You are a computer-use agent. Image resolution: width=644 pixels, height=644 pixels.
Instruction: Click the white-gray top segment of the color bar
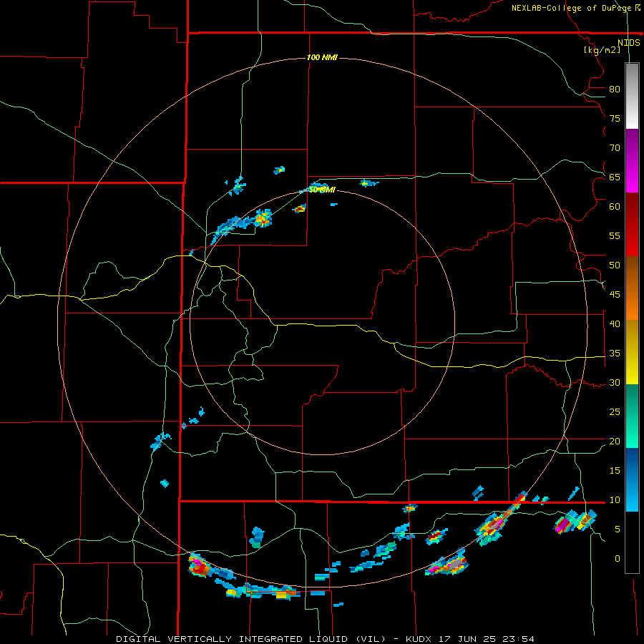tap(632, 97)
